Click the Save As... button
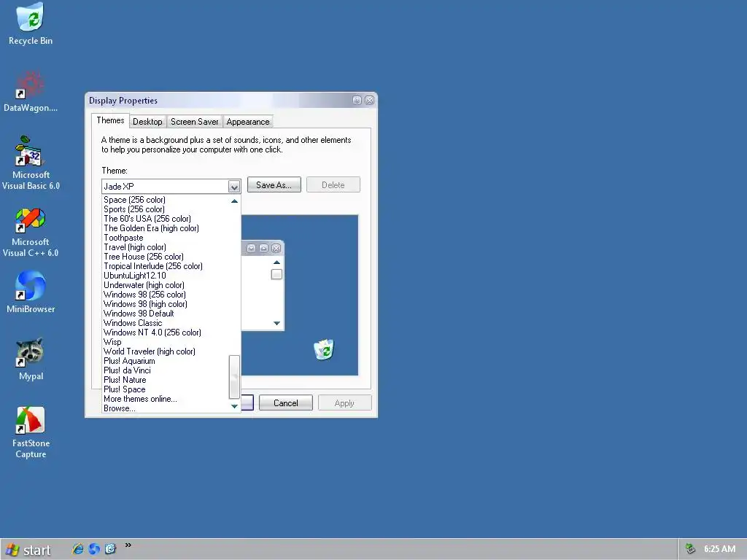 pos(274,184)
